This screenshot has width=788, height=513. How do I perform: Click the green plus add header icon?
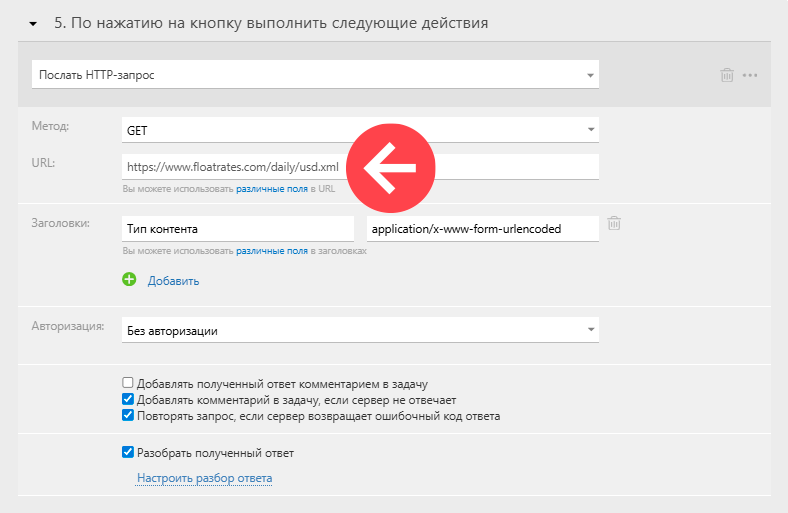pyautogui.click(x=129, y=280)
